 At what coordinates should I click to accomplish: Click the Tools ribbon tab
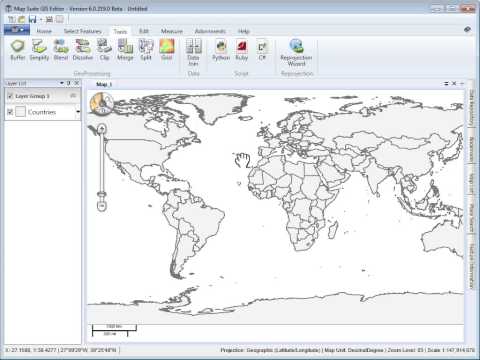[x=120, y=31]
